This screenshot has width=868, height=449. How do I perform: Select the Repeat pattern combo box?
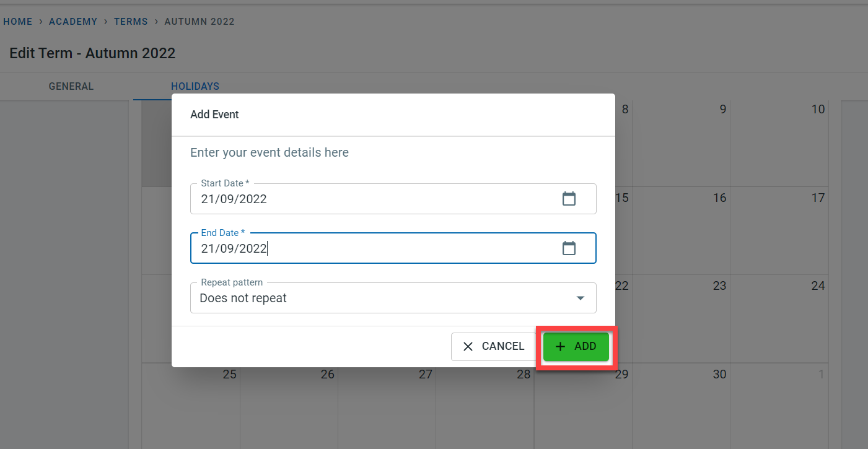pos(384,298)
